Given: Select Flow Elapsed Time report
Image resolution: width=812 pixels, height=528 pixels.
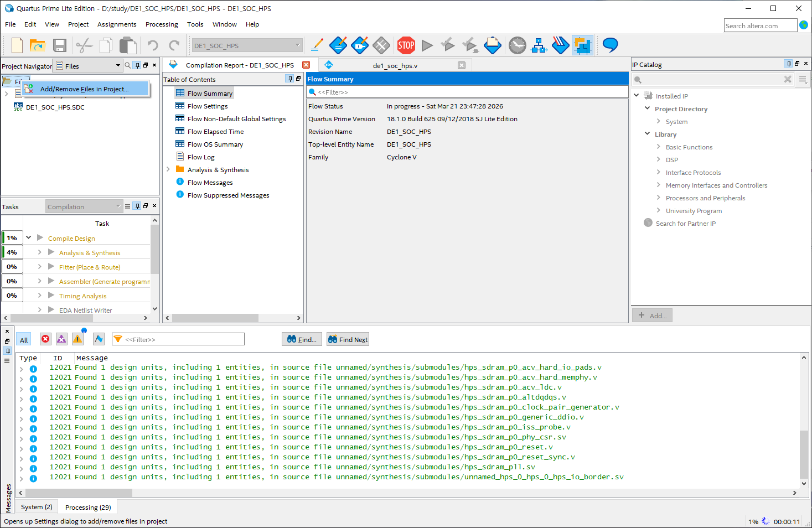Looking at the screenshot, I should point(215,131).
